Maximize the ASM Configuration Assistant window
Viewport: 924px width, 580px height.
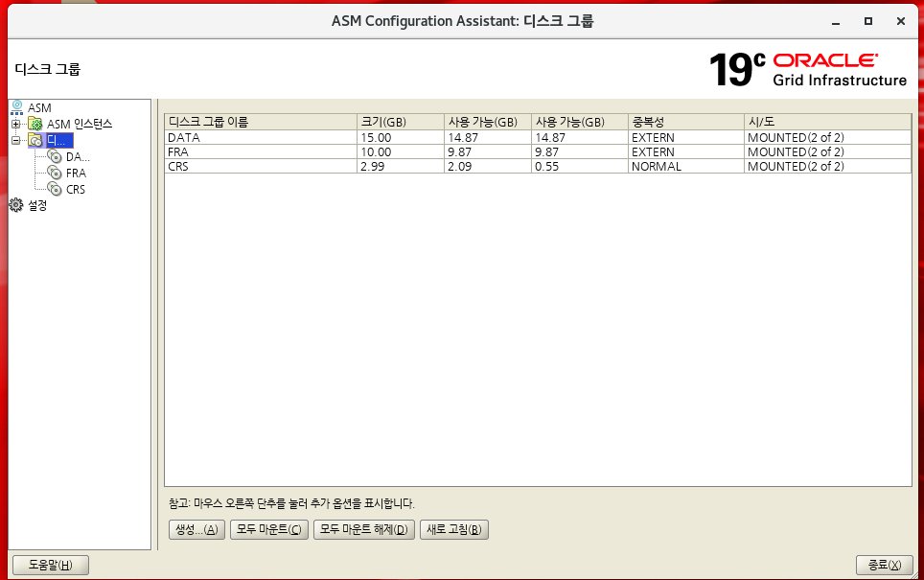[868, 21]
